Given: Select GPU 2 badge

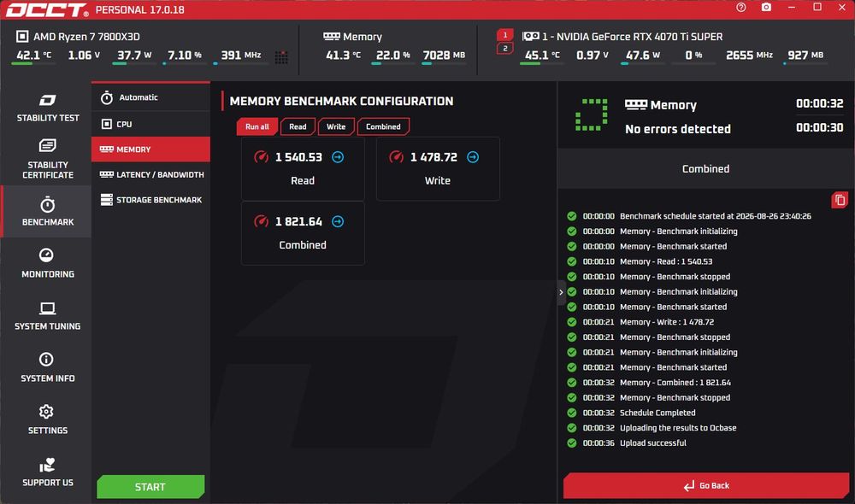Looking at the screenshot, I should pos(505,49).
